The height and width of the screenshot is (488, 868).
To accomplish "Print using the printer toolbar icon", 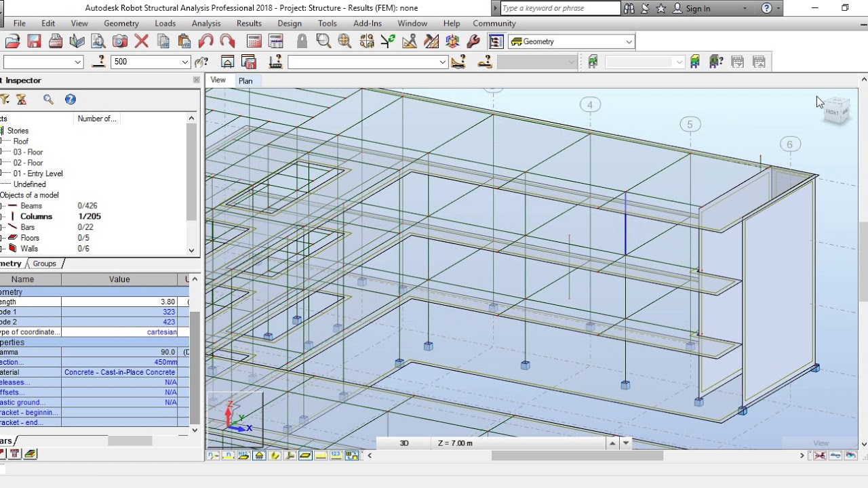I will (x=56, y=41).
